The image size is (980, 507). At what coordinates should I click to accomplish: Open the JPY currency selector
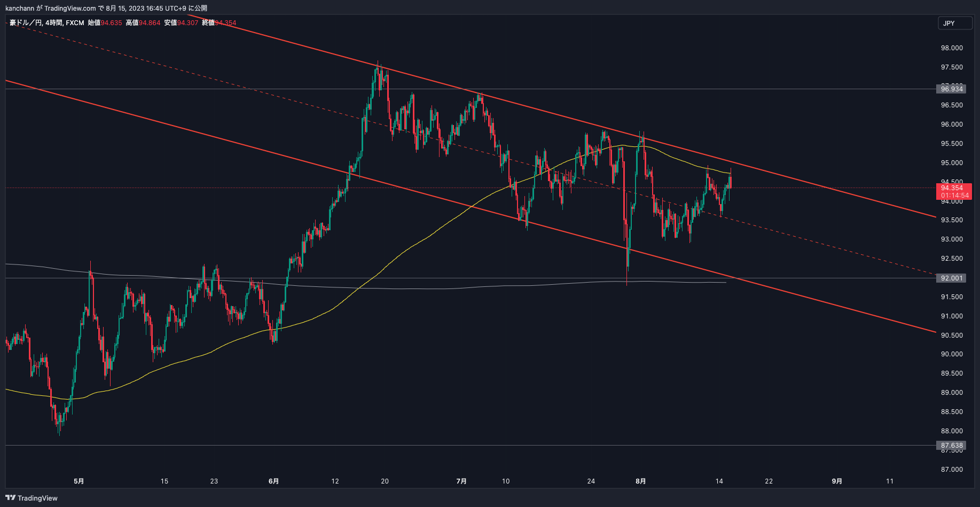[x=955, y=23]
